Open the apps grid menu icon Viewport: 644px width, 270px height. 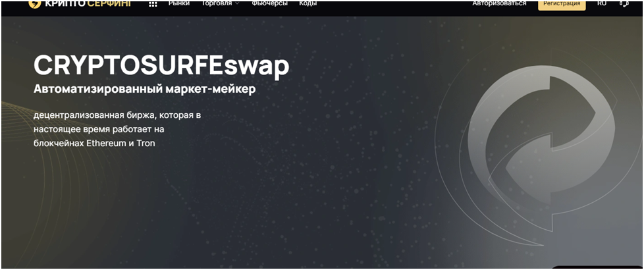[x=153, y=5]
